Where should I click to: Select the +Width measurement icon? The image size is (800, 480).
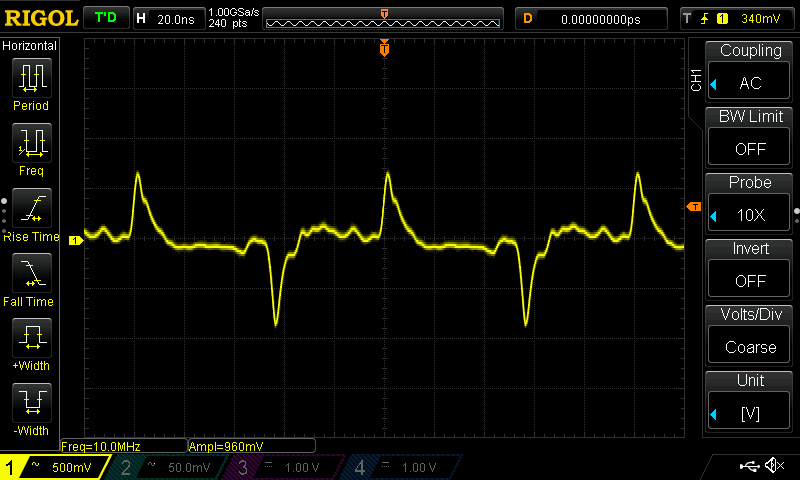tap(32, 337)
